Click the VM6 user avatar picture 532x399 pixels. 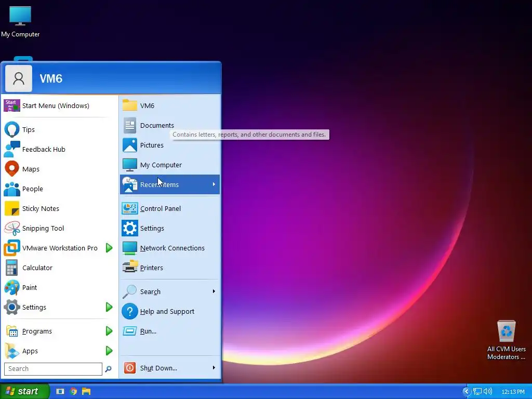point(19,78)
